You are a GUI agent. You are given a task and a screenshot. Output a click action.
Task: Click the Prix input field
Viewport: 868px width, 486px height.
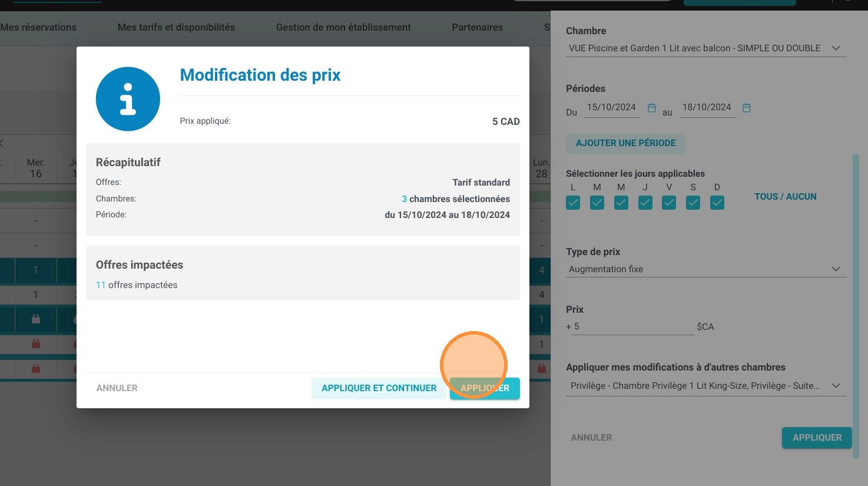tap(633, 326)
